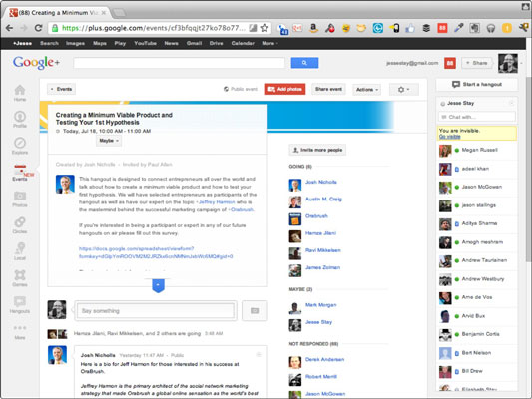Expand event details with blue down arrow
The height and width of the screenshot is (399, 532).
pyautogui.click(x=158, y=285)
